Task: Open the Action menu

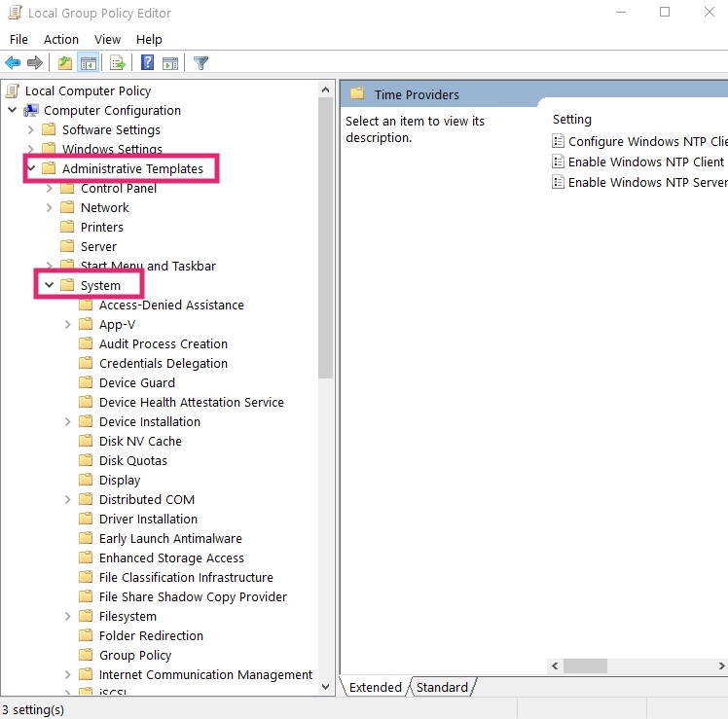Action: [x=60, y=40]
